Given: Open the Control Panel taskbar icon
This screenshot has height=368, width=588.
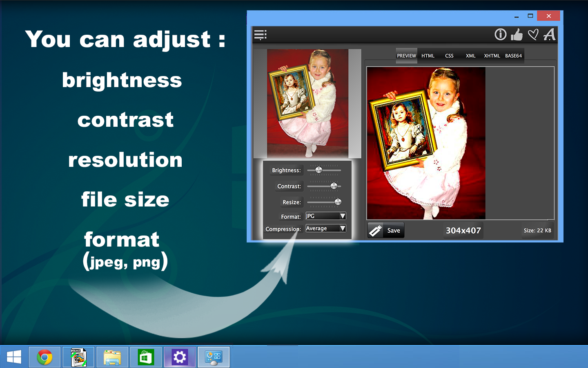Looking at the screenshot, I should point(214,357).
